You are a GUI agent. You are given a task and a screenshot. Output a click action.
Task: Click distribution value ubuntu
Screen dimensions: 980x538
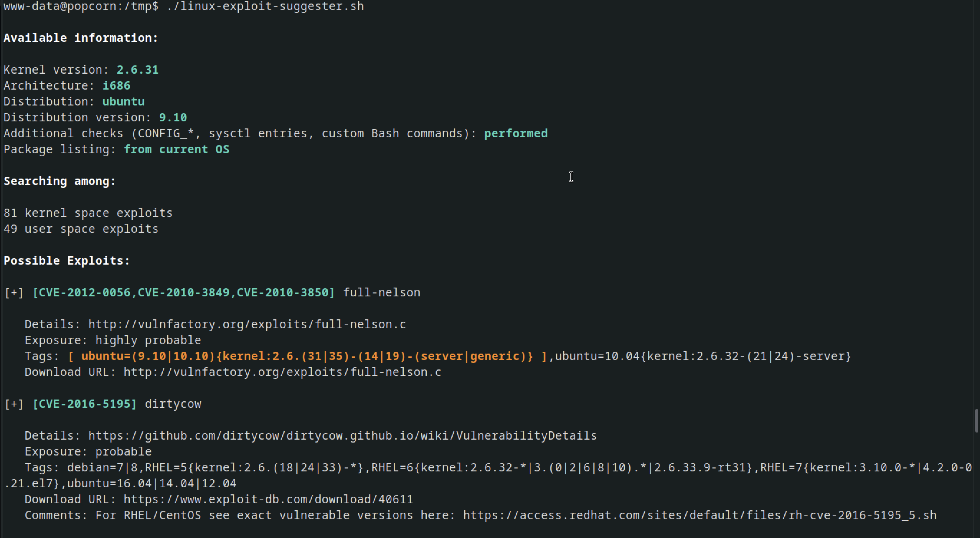(x=123, y=102)
